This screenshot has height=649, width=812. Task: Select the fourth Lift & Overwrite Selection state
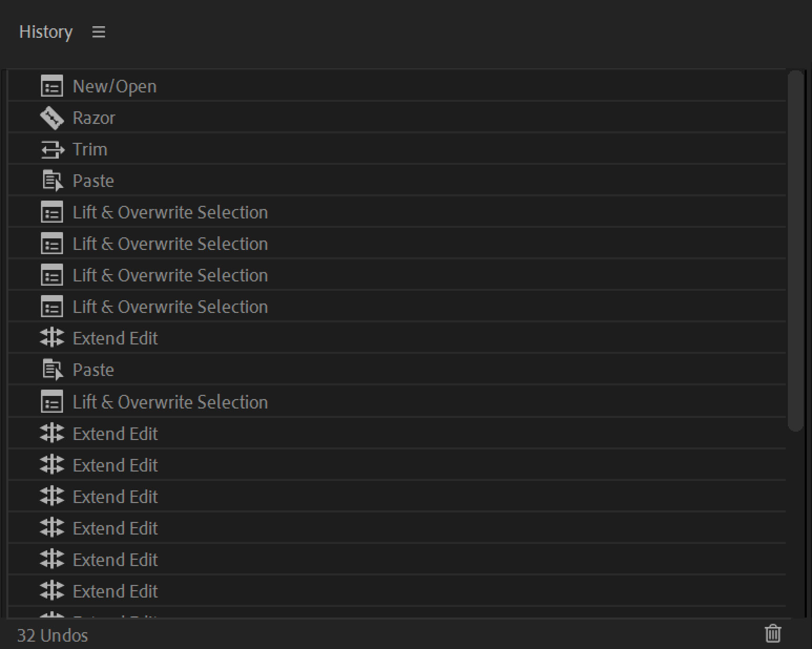(170, 307)
